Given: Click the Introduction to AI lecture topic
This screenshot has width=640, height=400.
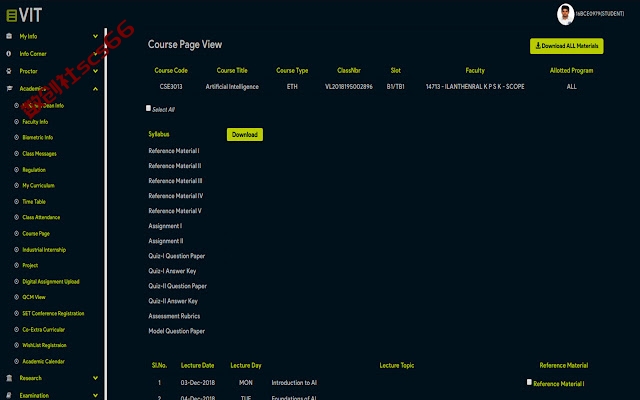Looking at the screenshot, I should click(294, 382).
